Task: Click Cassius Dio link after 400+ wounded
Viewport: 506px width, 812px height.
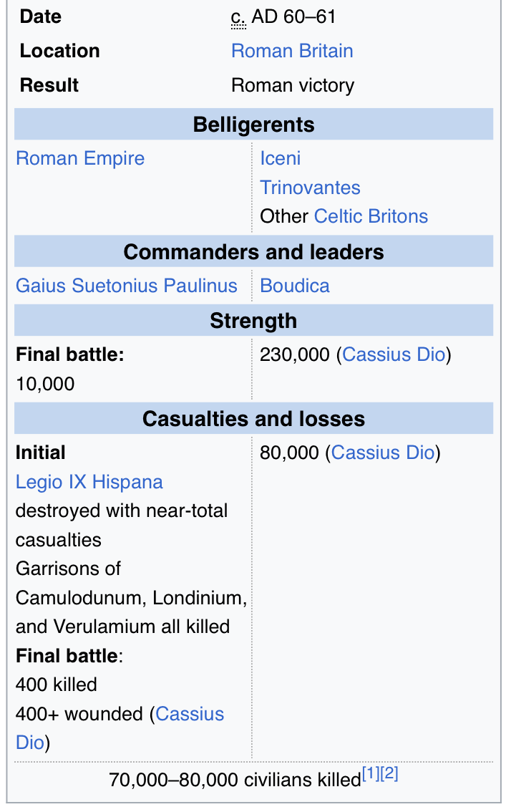Action: 190,714
